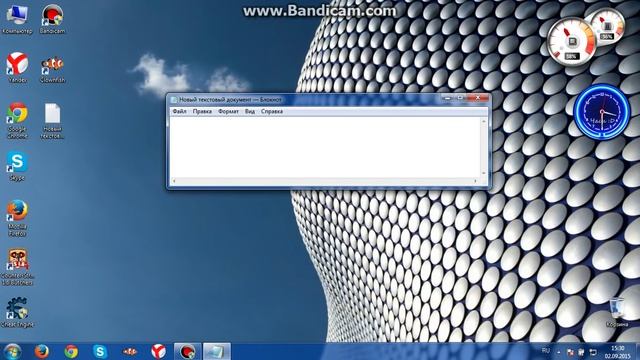Click the Notepad taskbar button
The height and width of the screenshot is (360, 640).
(217, 351)
